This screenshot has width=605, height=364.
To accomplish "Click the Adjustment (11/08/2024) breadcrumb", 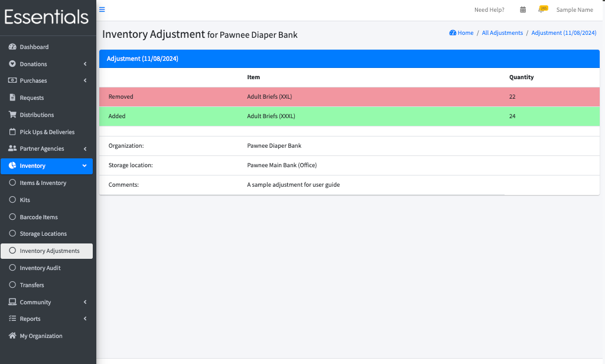I will coord(564,33).
